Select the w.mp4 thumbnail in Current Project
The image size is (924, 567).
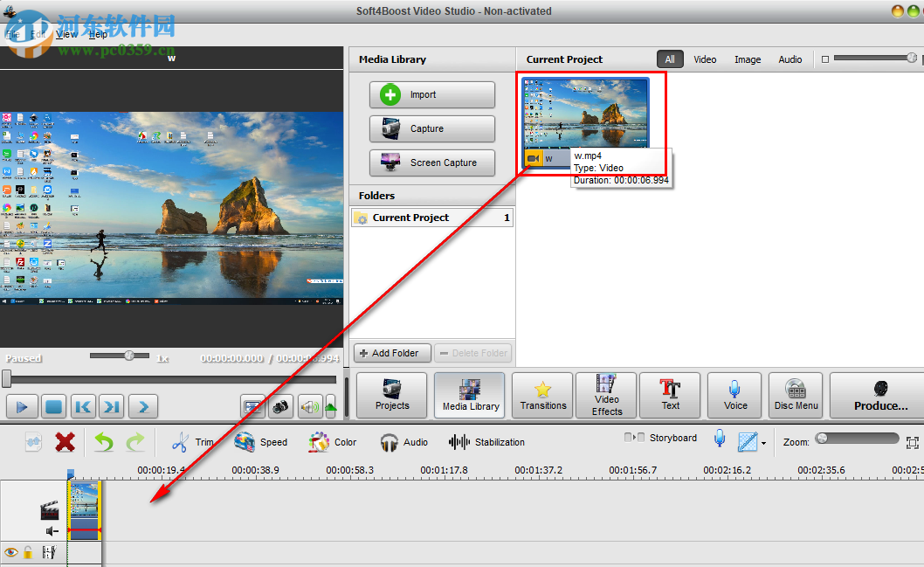pos(586,122)
